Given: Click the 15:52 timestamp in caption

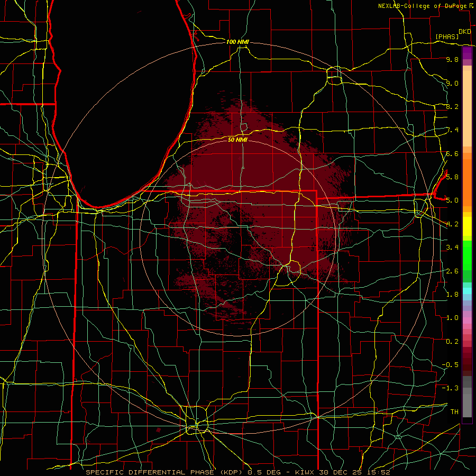Looking at the screenshot, I should pos(378,472).
